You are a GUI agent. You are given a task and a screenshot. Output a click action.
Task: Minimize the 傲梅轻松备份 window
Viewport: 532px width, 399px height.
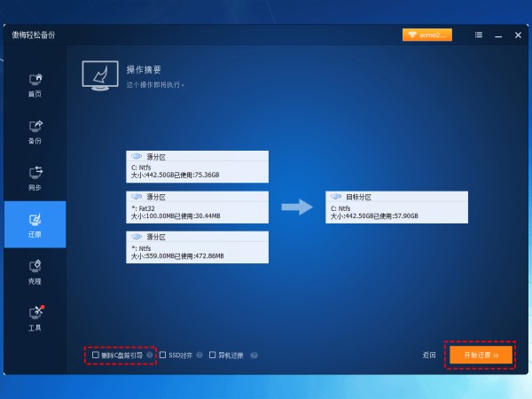tap(498, 35)
